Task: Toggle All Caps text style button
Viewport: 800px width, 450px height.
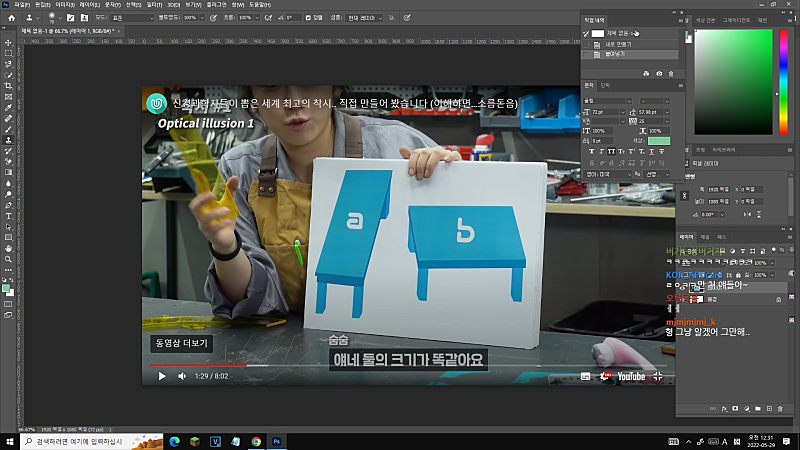Action: click(611, 152)
